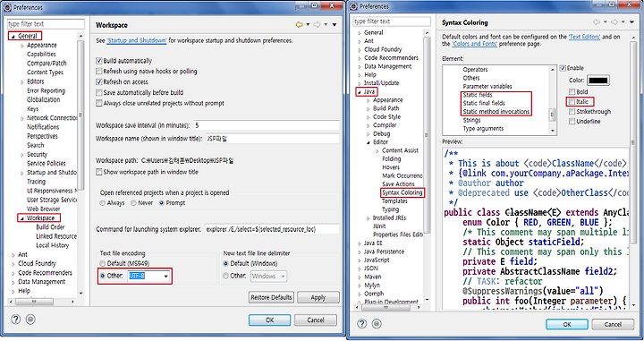
Task: Select Local History under Workspace
Action: pos(53,245)
